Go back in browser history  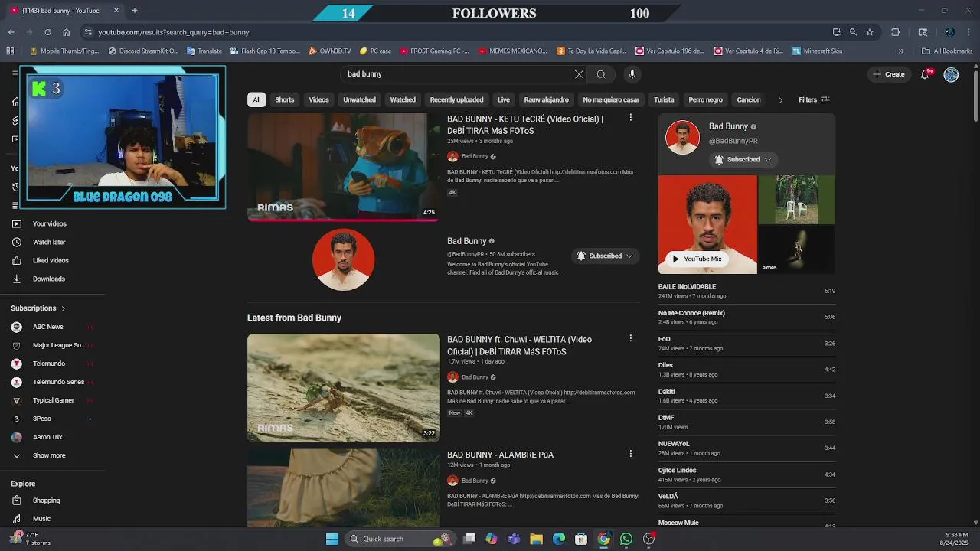pyautogui.click(x=11, y=32)
